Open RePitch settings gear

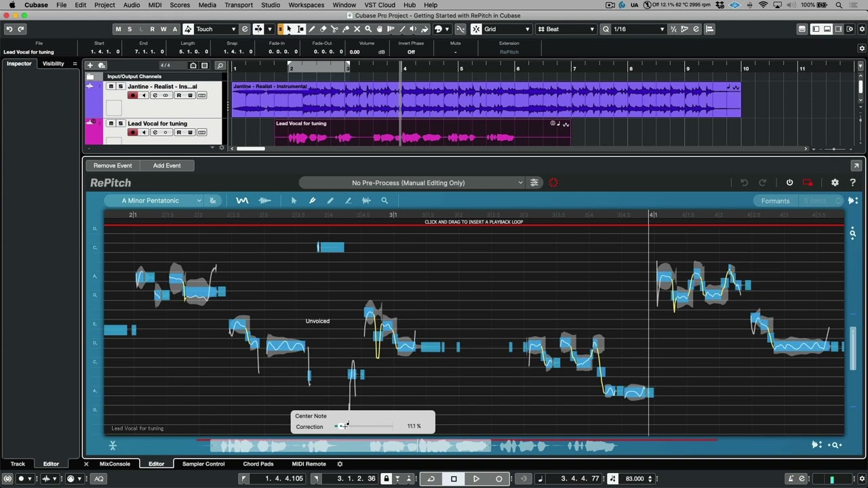[x=835, y=182]
